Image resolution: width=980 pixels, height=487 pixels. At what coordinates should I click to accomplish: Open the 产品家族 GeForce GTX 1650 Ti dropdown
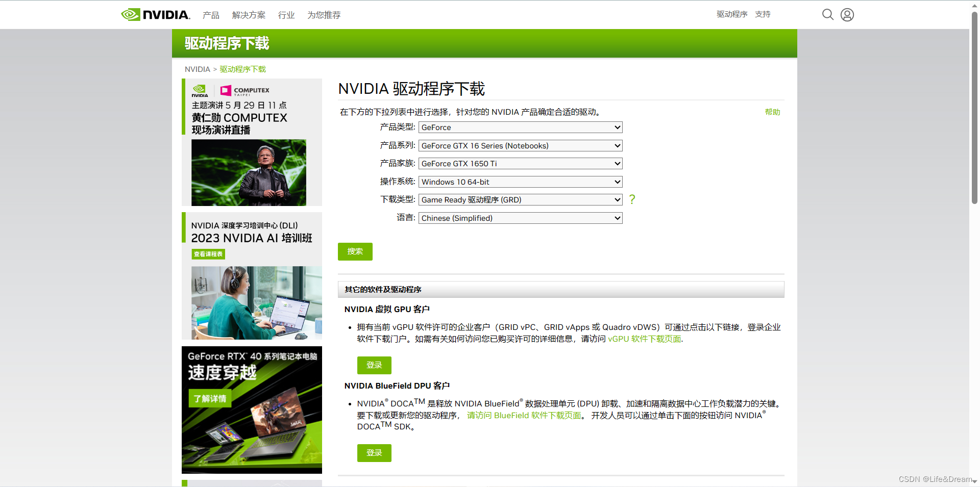coord(520,163)
